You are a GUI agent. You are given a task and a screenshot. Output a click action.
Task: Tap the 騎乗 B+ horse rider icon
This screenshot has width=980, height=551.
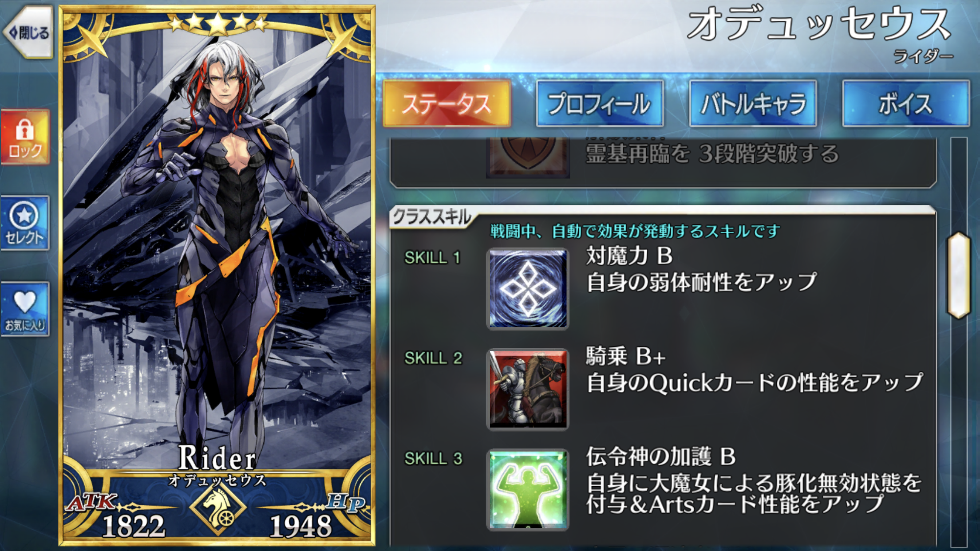pos(528,389)
